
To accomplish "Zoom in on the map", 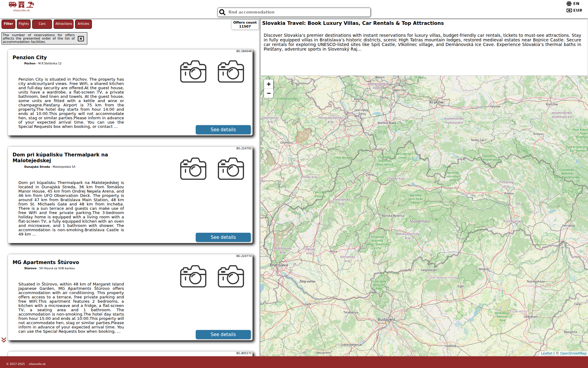I will click(269, 84).
